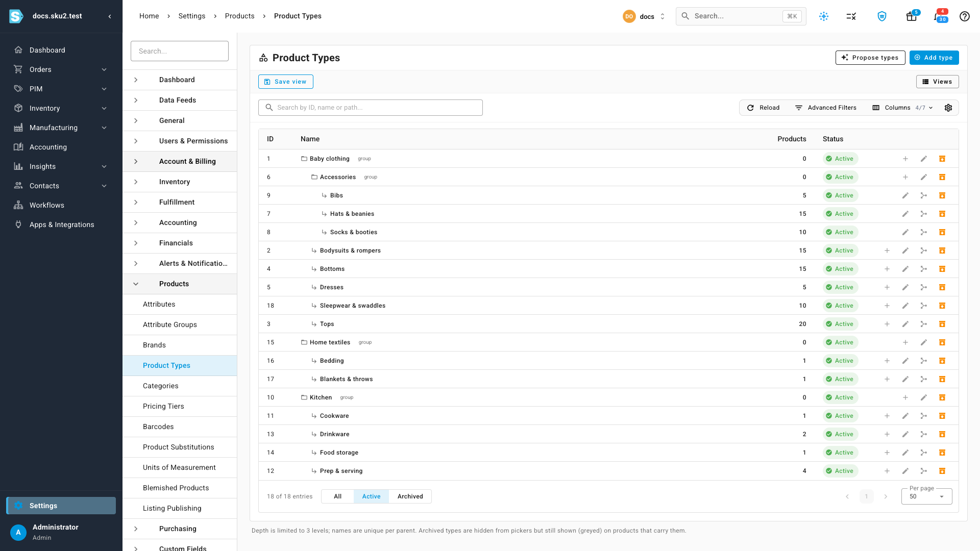Edit the Bedding product type
The height and width of the screenshot is (551, 980).
[x=905, y=361]
